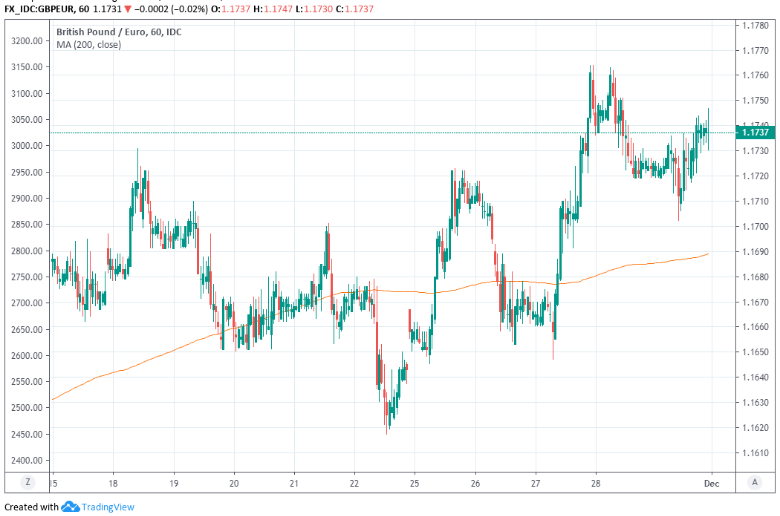Click the green 1.1737 current price tag
780x516 pixels.
(755, 132)
